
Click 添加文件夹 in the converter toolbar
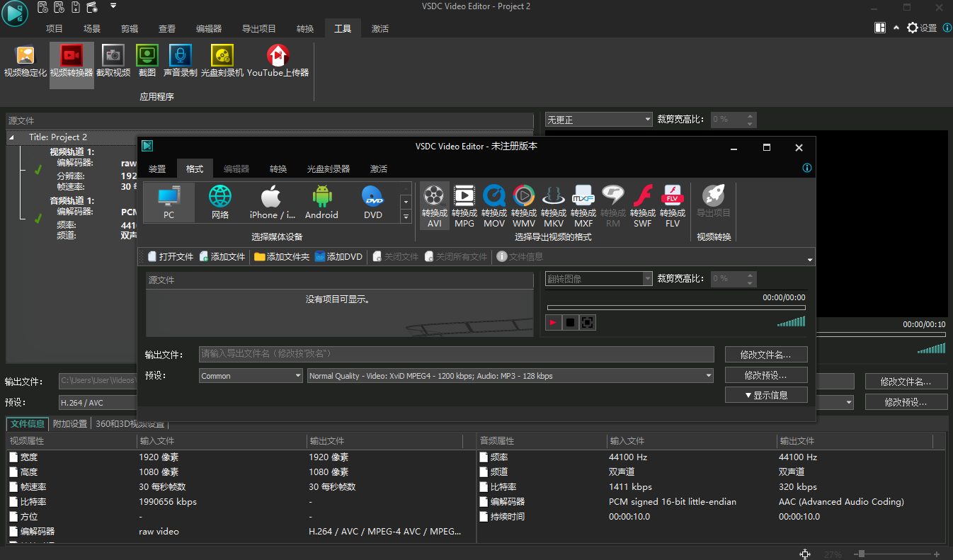282,256
